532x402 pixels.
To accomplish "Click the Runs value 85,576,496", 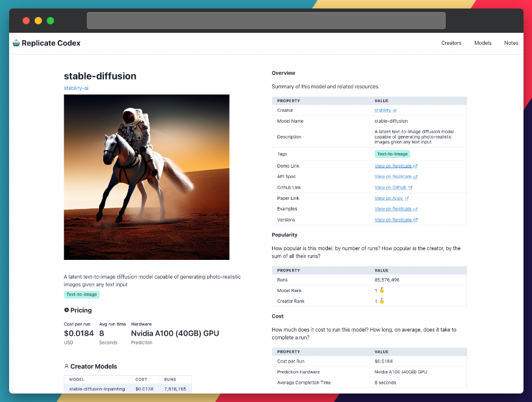I will pyautogui.click(x=387, y=280).
